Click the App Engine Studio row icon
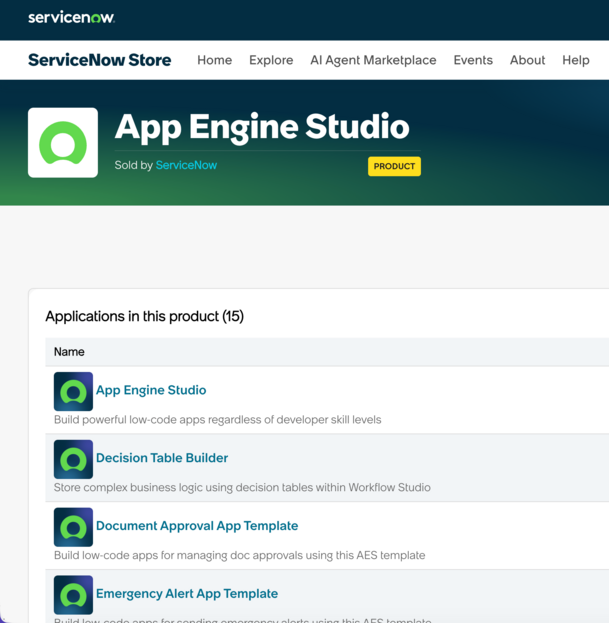 click(x=73, y=391)
